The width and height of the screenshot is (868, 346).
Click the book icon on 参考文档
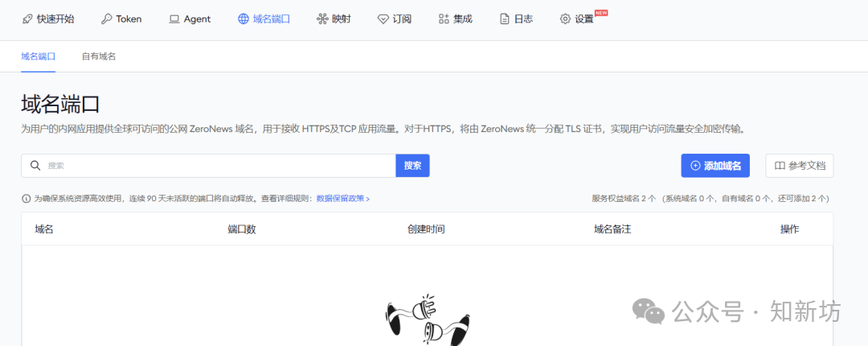(x=780, y=166)
